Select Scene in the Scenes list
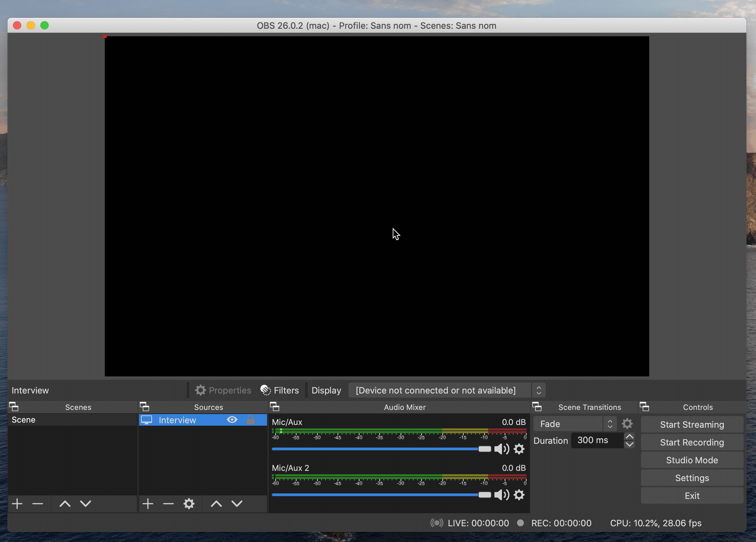The image size is (756, 542). 24,420
